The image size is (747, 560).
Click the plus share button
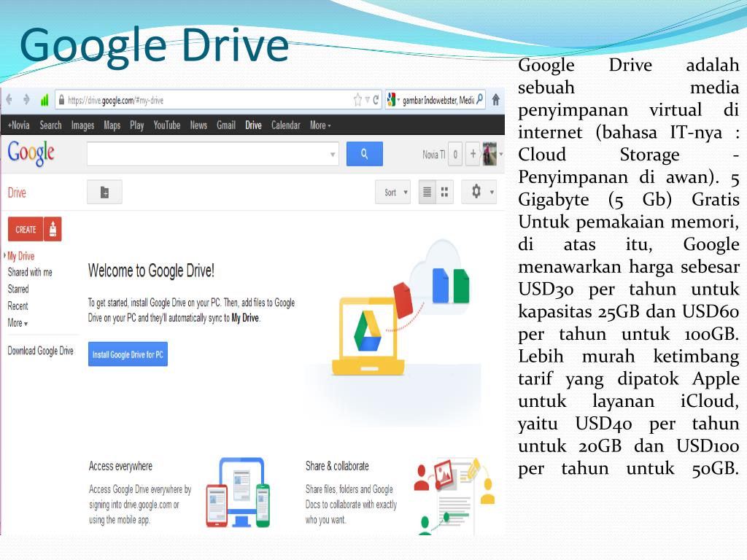[x=473, y=154]
